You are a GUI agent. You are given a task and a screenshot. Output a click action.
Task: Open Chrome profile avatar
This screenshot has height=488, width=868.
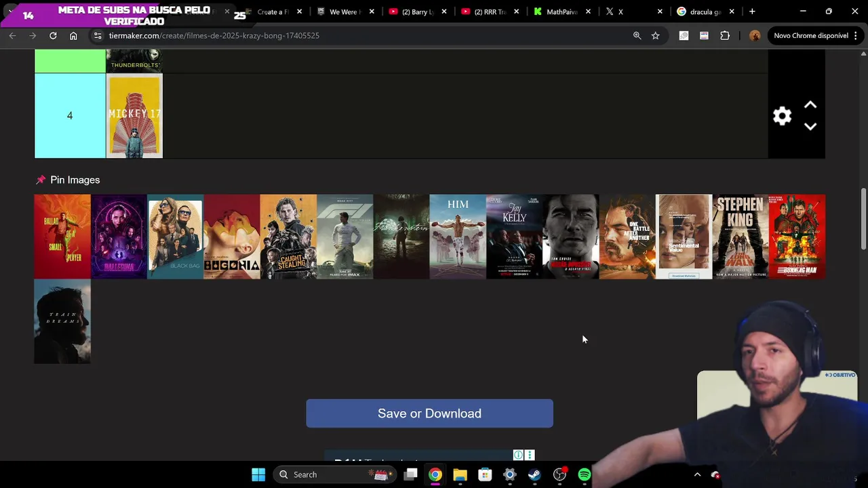[755, 35]
